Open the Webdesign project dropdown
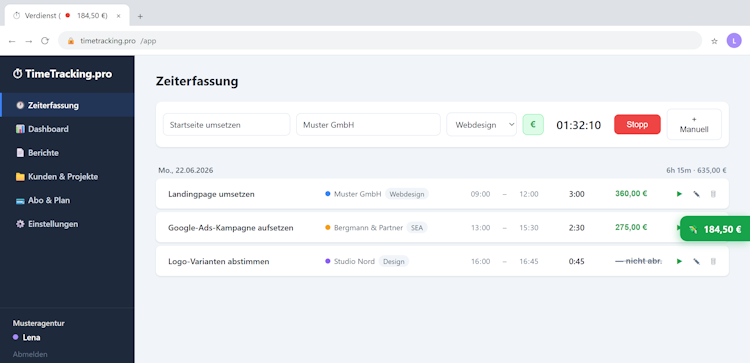The width and height of the screenshot is (750, 363). (x=481, y=125)
